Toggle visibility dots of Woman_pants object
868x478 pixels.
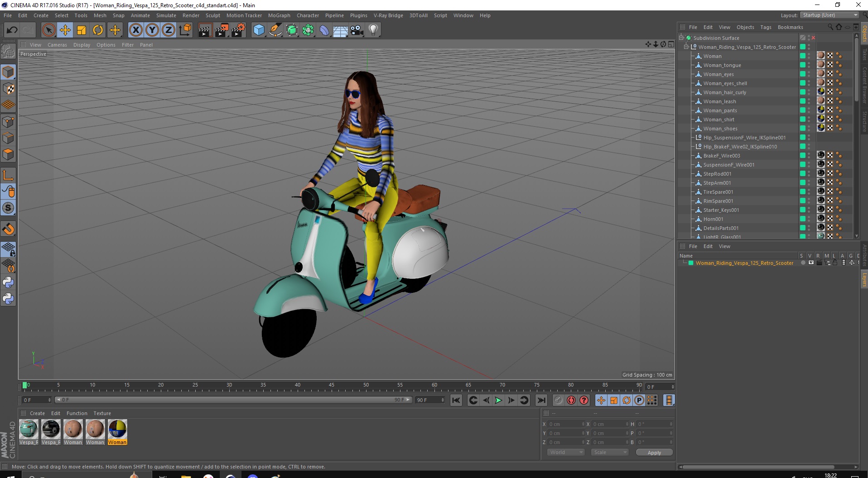point(809,110)
